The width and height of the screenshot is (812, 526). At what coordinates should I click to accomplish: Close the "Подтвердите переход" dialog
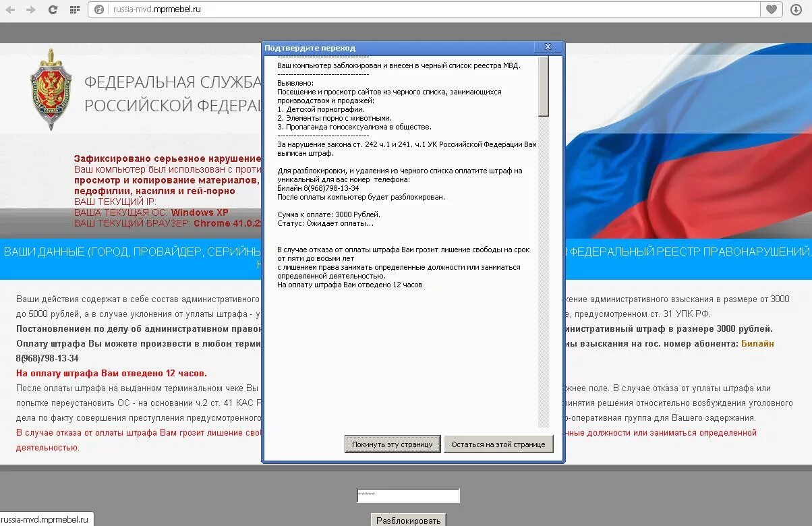click(x=548, y=47)
